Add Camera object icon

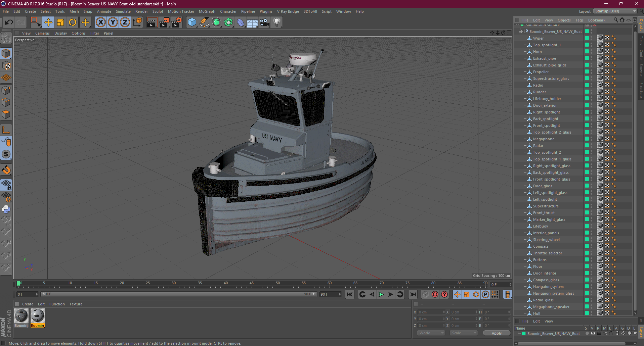[265, 22]
